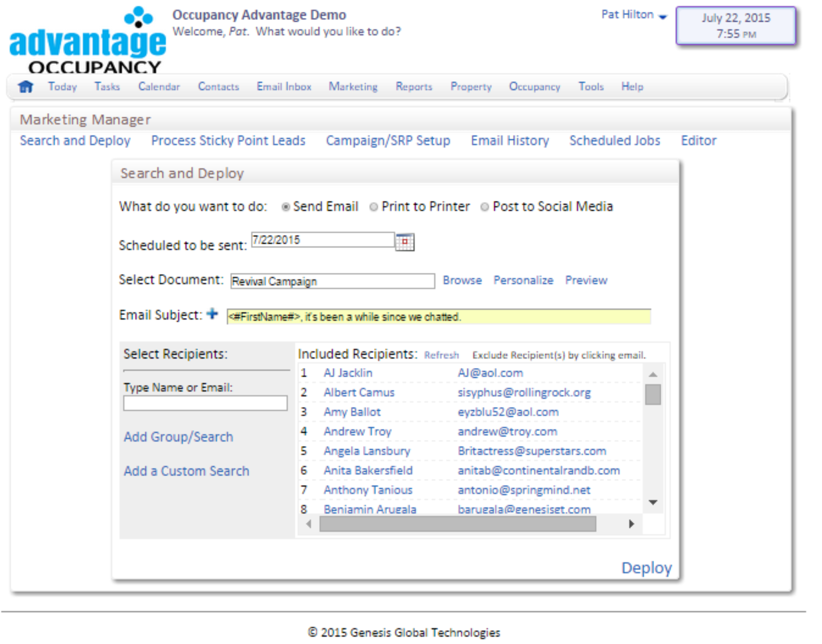The height and width of the screenshot is (644, 822).
Task: Open the Contacts menu
Action: coord(218,87)
